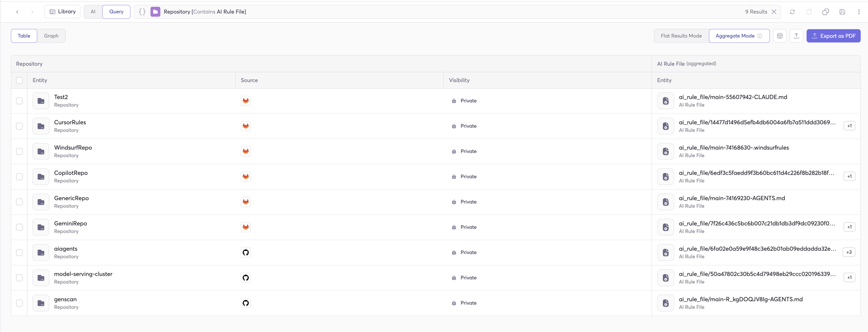Open the Library button
The height and width of the screenshot is (332, 868).
click(62, 12)
